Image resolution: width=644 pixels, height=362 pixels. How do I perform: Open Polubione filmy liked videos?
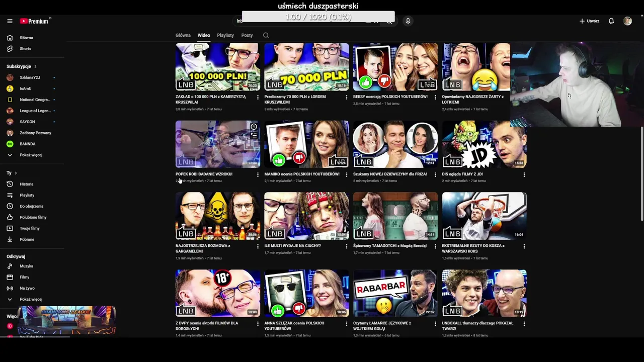(33, 217)
